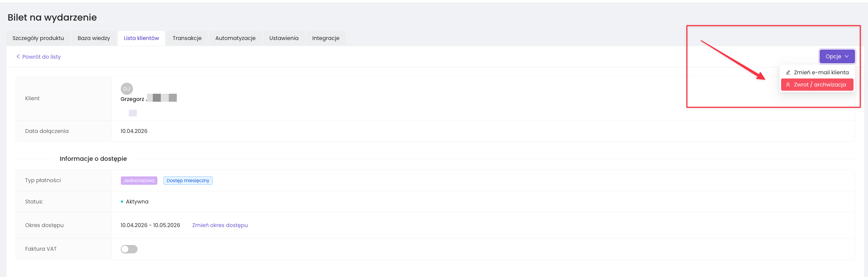Image resolution: width=868 pixels, height=277 pixels.
Task: Open the Baza wiedzy tab
Action: tap(94, 38)
